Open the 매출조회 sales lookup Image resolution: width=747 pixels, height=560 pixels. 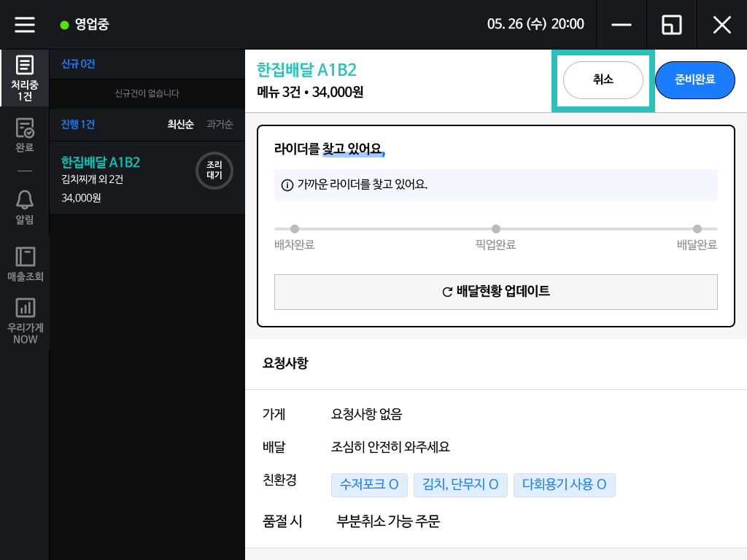(x=25, y=264)
